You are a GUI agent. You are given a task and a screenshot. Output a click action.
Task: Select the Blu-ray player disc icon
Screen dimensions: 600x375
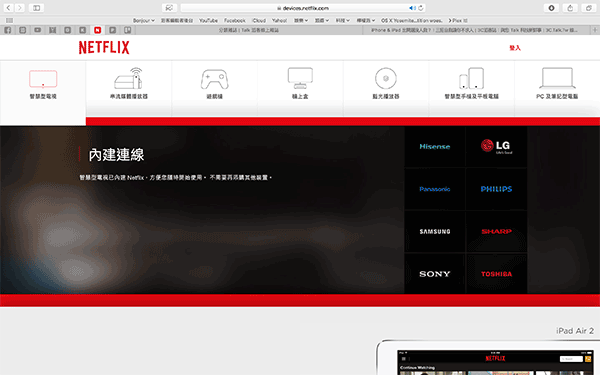pyautogui.click(x=386, y=78)
